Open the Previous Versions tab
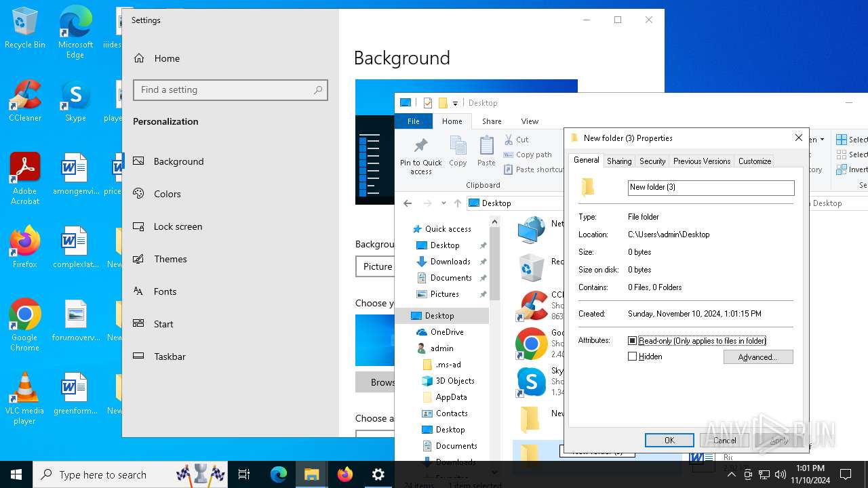Viewport: 868px width, 488px height. (702, 161)
